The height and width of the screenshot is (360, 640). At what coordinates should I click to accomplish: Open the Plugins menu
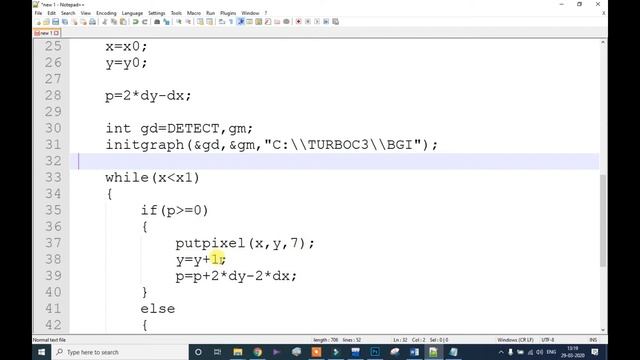(228, 13)
